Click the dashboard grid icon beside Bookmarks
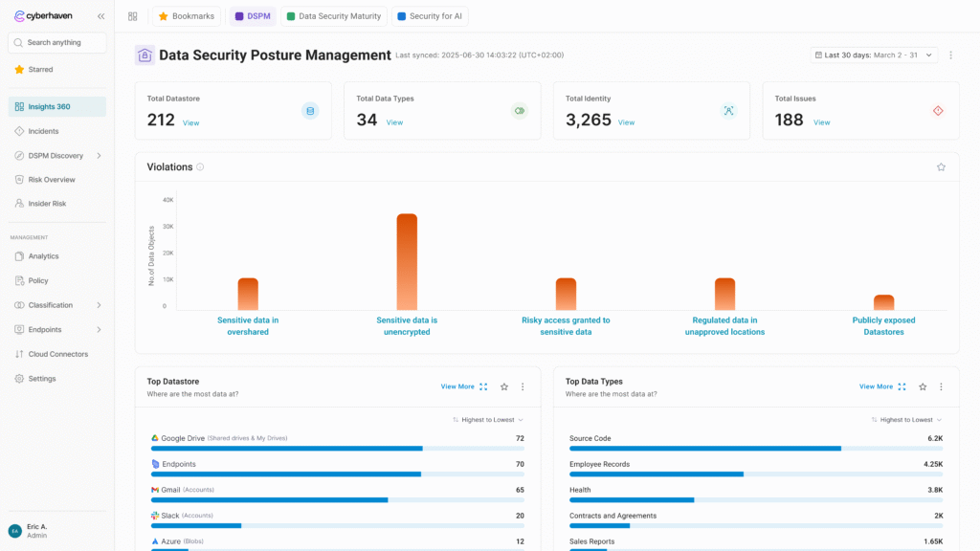Image resolution: width=980 pixels, height=551 pixels. [132, 16]
